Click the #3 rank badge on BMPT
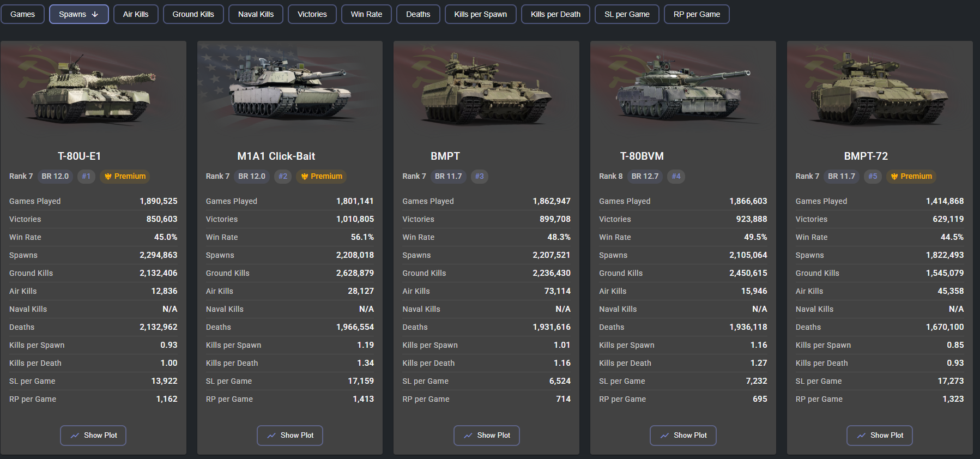Screen dimensions: 980x459 [480, 177]
